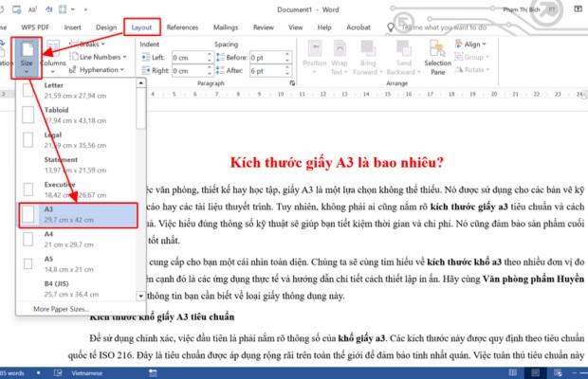Switch to the WPS PDF tab

click(35, 27)
